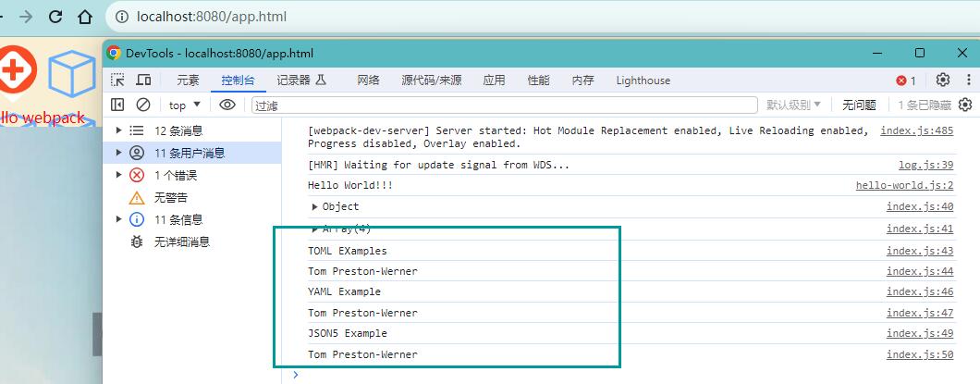Image resolution: width=980 pixels, height=384 pixels.
Task: Open the index.js:485 source link
Action: [x=917, y=130]
